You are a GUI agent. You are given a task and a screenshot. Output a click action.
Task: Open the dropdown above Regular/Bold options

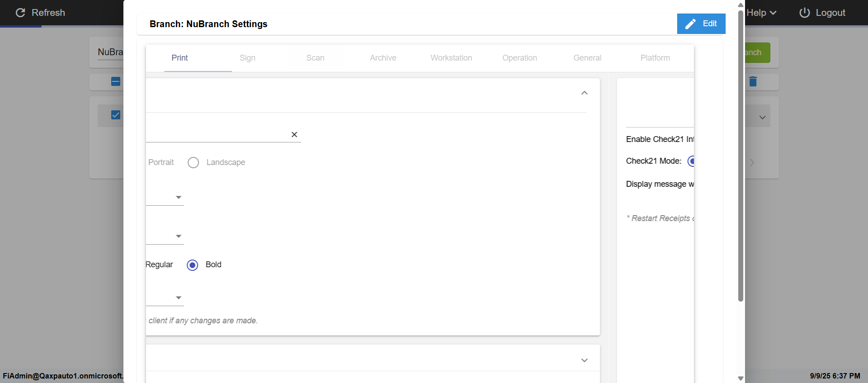coord(179,236)
